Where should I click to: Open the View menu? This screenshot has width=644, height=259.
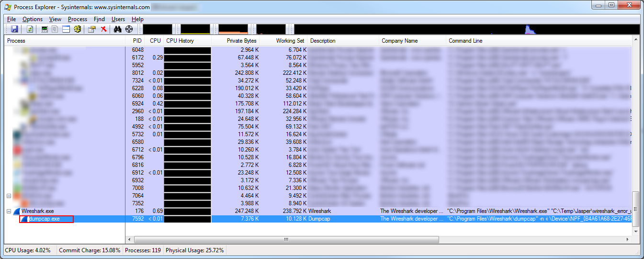(55, 19)
